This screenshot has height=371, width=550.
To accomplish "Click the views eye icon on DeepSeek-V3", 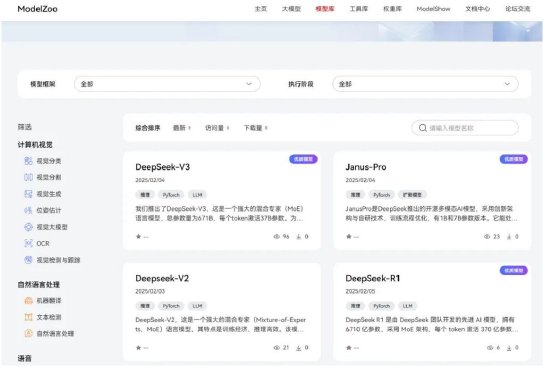I will click(276, 237).
